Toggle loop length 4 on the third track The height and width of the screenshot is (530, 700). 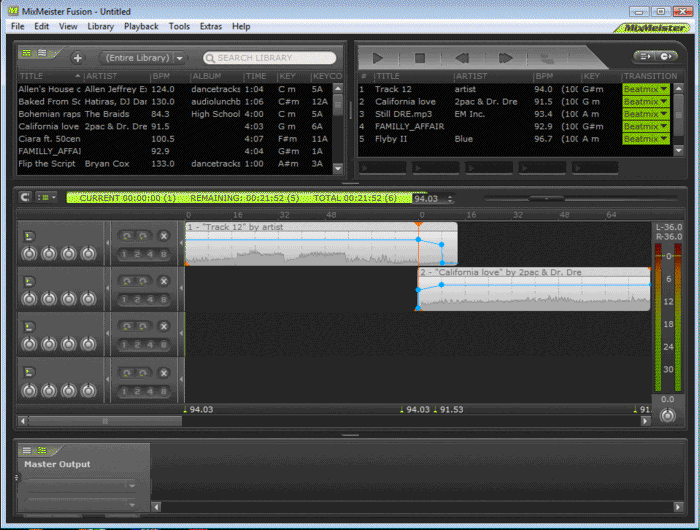[150, 345]
